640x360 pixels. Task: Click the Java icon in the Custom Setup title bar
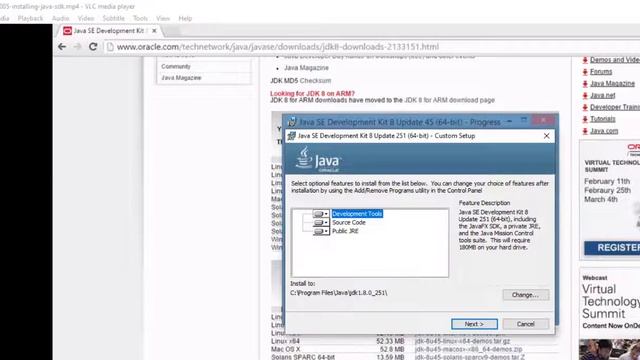click(x=291, y=136)
